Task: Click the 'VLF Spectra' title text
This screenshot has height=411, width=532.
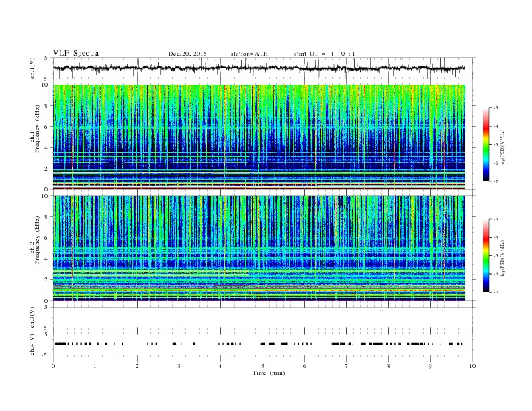Action: [x=76, y=53]
